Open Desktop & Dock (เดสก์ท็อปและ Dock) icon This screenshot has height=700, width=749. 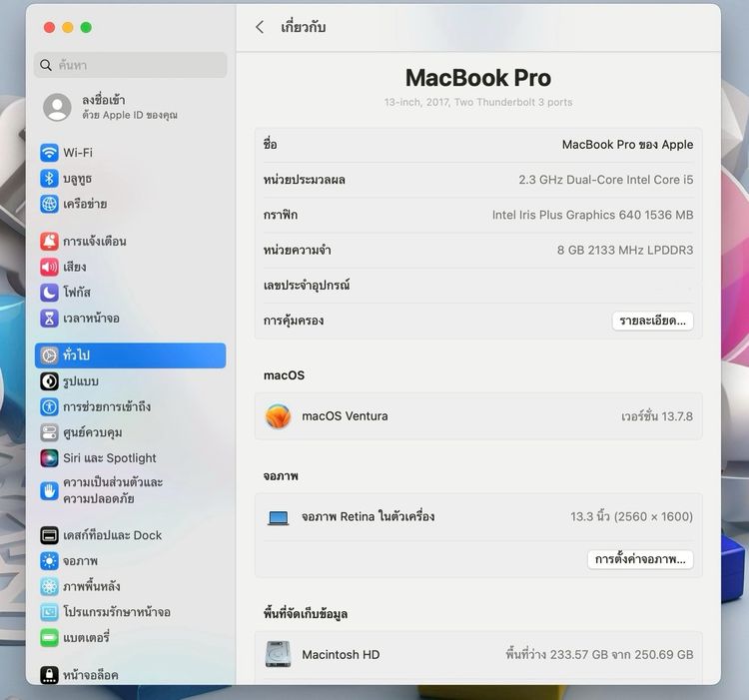click(x=49, y=535)
